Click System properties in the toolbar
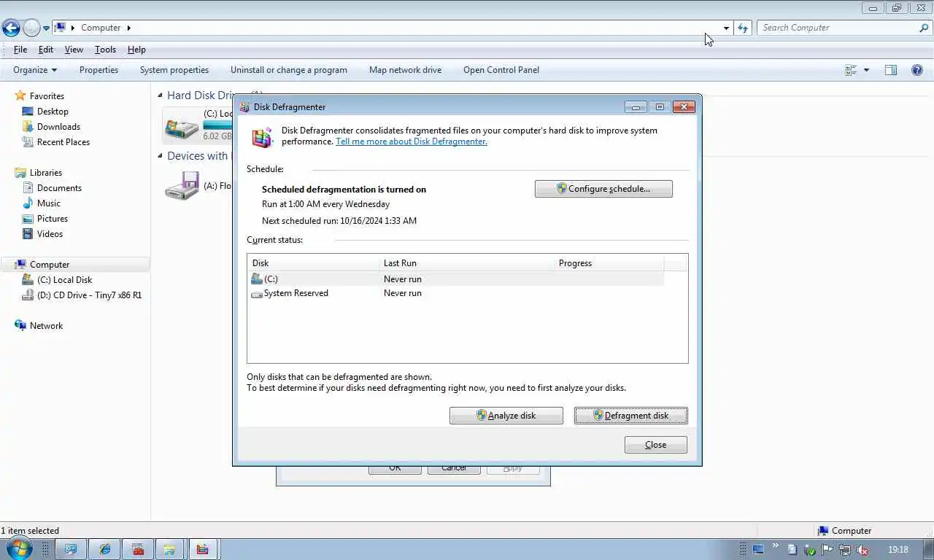The image size is (934, 560). tap(174, 70)
